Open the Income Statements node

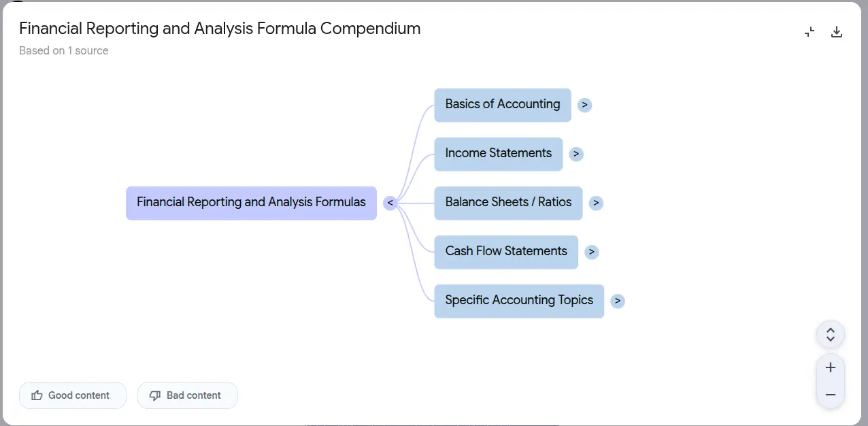pos(498,154)
